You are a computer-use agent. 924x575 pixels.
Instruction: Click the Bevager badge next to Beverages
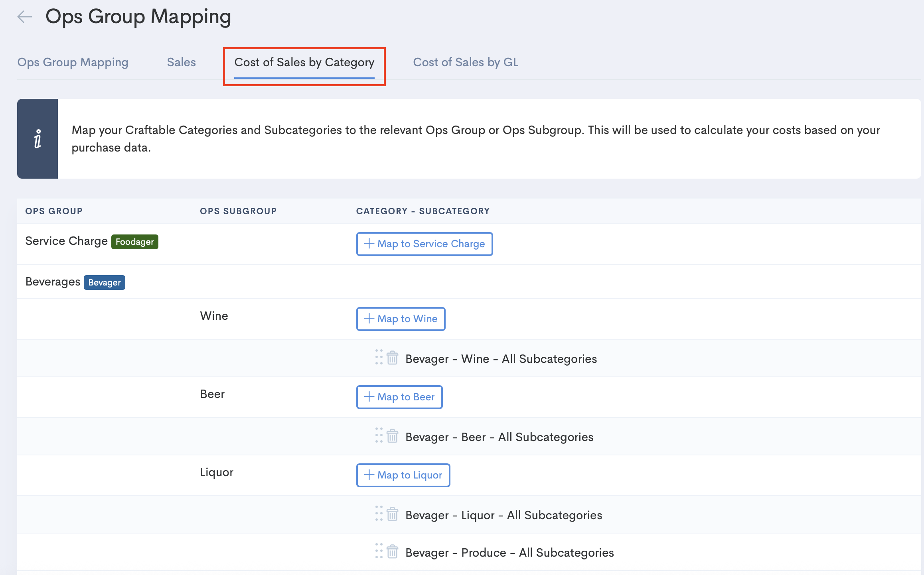click(104, 282)
